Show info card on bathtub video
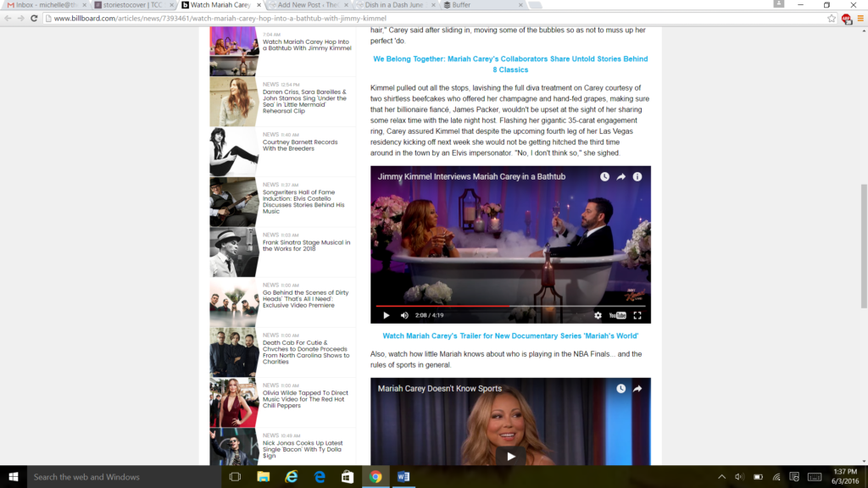Image resolution: width=868 pixels, height=488 pixels. click(x=637, y=177)
